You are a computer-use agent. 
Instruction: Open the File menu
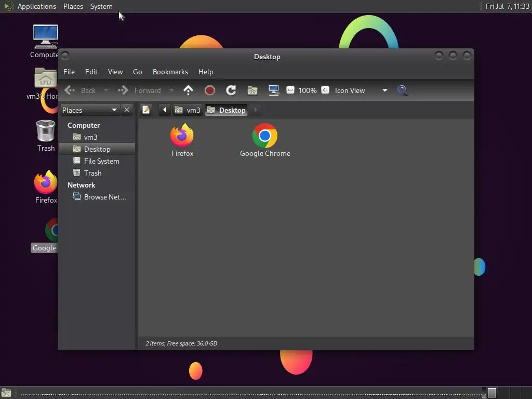[69, 72]
